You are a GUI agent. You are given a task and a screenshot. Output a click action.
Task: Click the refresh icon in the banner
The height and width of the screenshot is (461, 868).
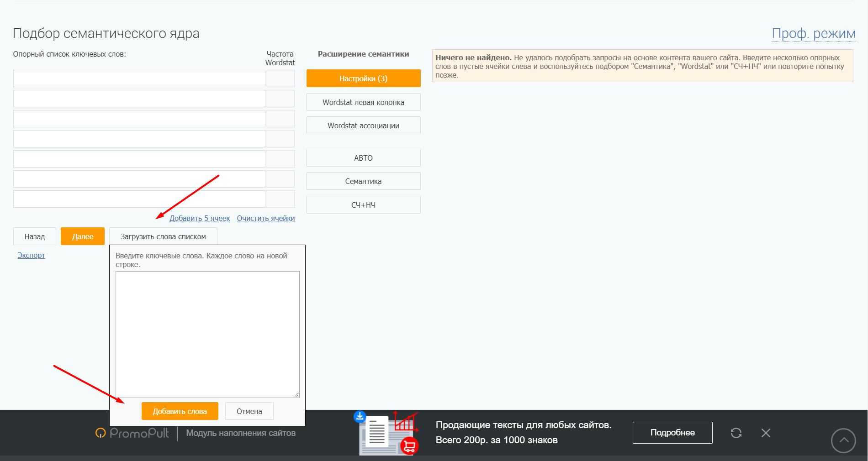coord(736,433)
